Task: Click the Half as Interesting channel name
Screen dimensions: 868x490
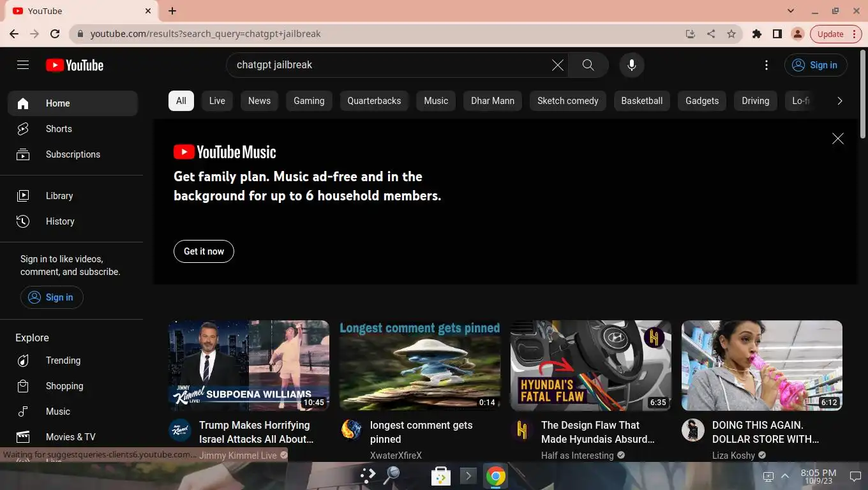Action: click(578, 456)
